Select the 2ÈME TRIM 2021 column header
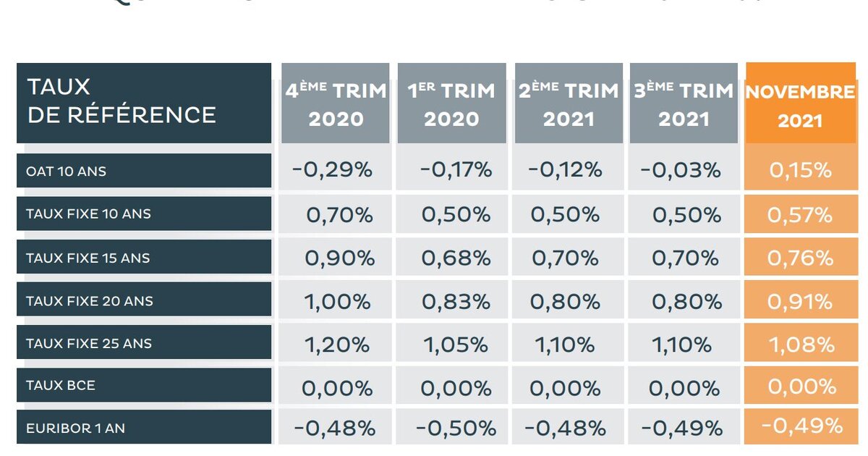The height and width of the screenshot is (456, 868). 569,103
